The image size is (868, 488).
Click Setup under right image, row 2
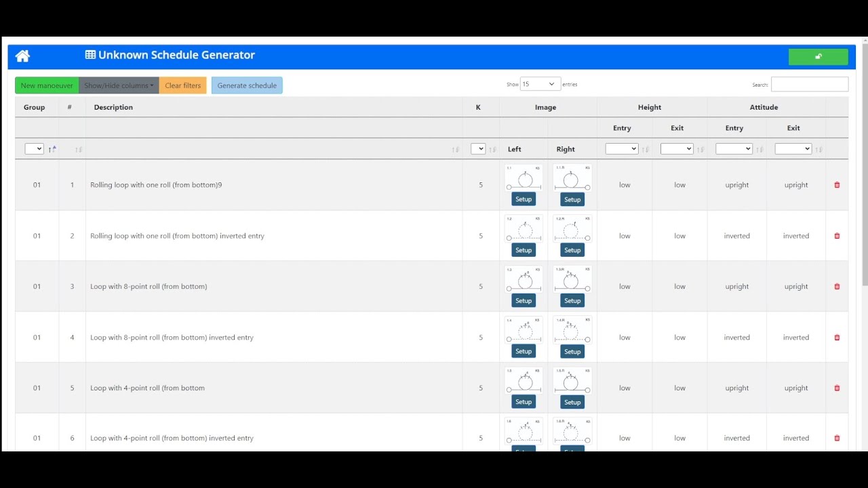[x=572, y=250]
